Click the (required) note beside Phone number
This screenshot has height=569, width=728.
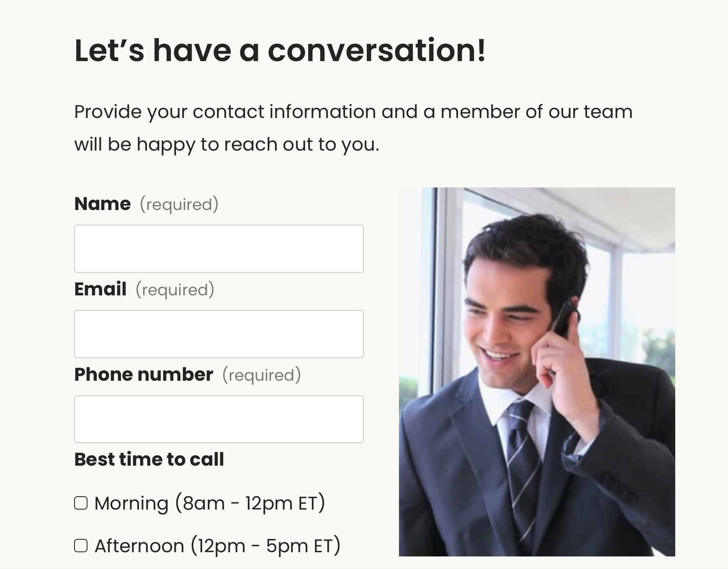[x=261, y=375]
